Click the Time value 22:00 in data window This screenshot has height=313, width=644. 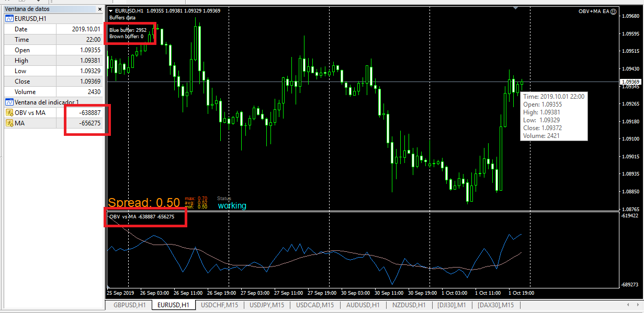94,40
